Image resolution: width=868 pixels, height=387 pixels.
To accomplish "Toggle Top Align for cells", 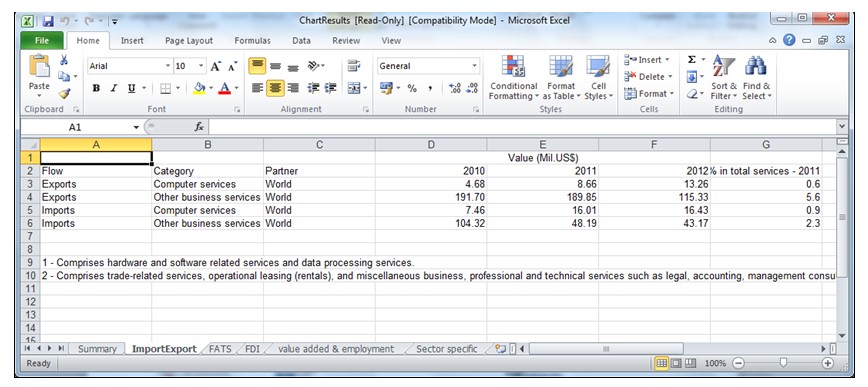I will pyautogui.click(x=257, y=66).
